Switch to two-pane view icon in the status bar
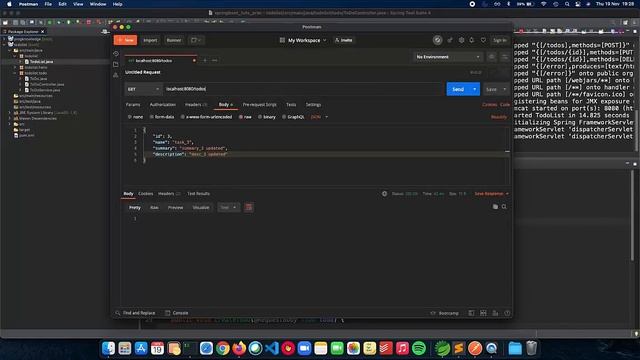640x360 pixels. pos(483,313)
